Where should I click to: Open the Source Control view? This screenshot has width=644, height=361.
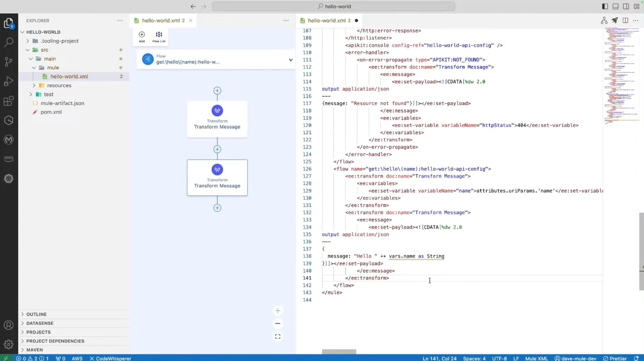point(9,62)
